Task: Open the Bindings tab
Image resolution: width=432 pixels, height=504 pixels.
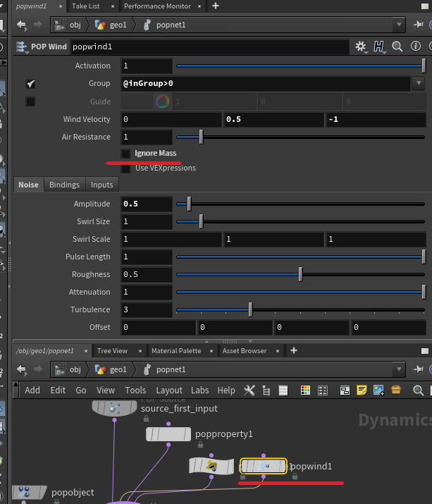Action: [x=64, y=185]
